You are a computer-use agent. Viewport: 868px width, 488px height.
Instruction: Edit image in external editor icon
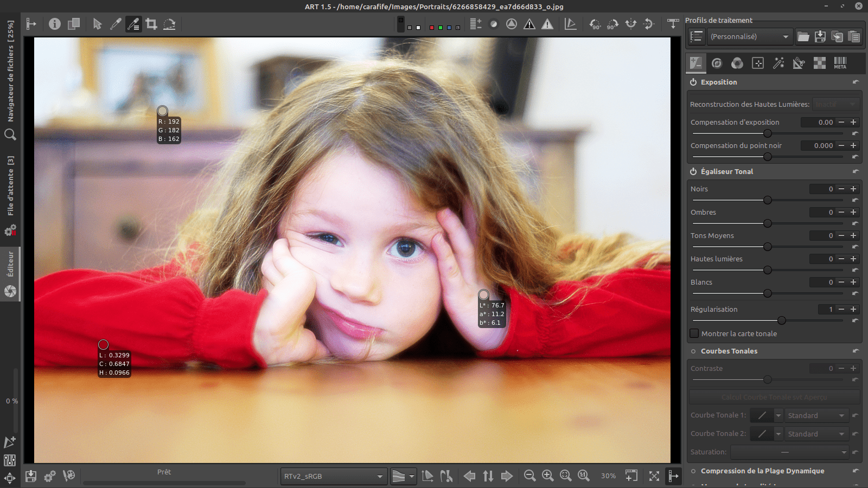point(69,476)
